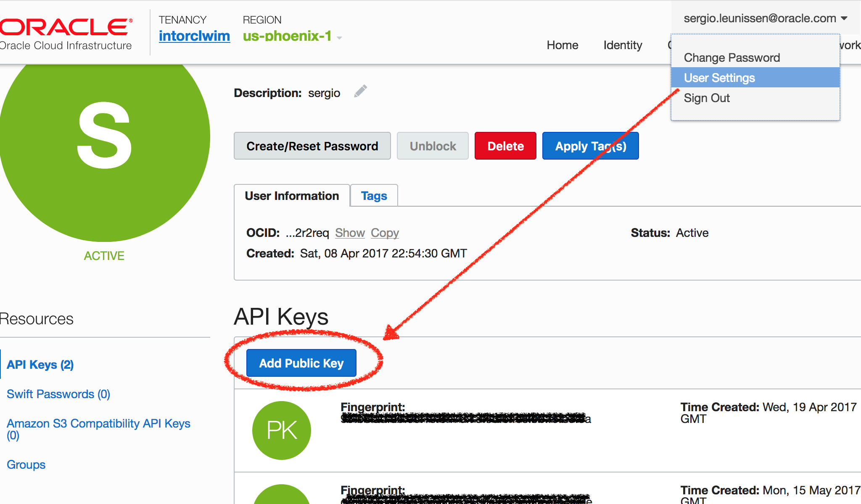Select the User Information tab
This screenshot has height=504, width=861.
(292, 196)
